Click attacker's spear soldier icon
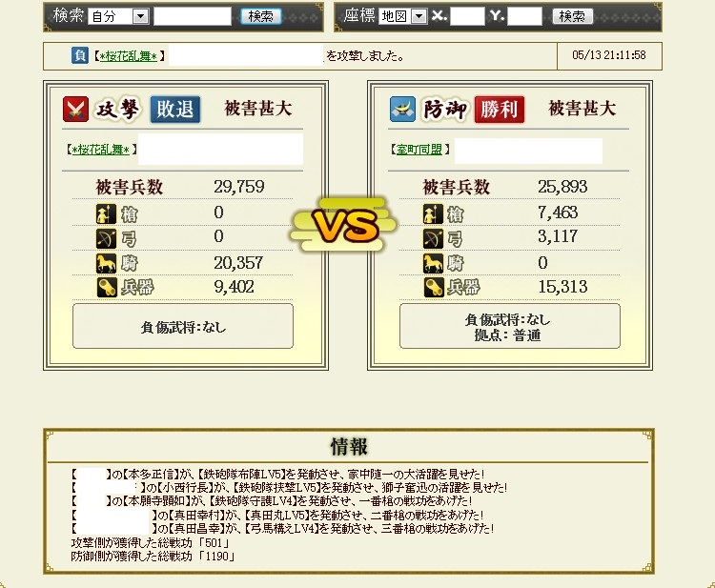The width and height of the screenshot is (715, 588). click(106, 213)
